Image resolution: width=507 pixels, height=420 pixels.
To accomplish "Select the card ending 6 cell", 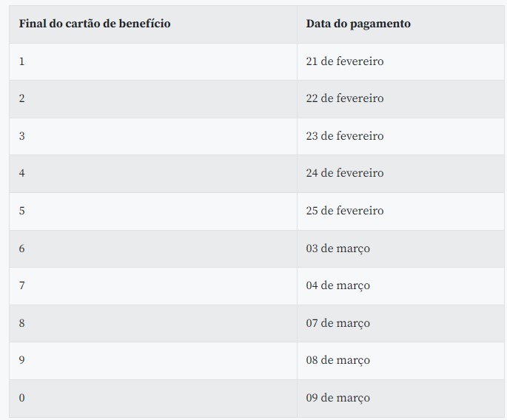I will tap(22, 248).
